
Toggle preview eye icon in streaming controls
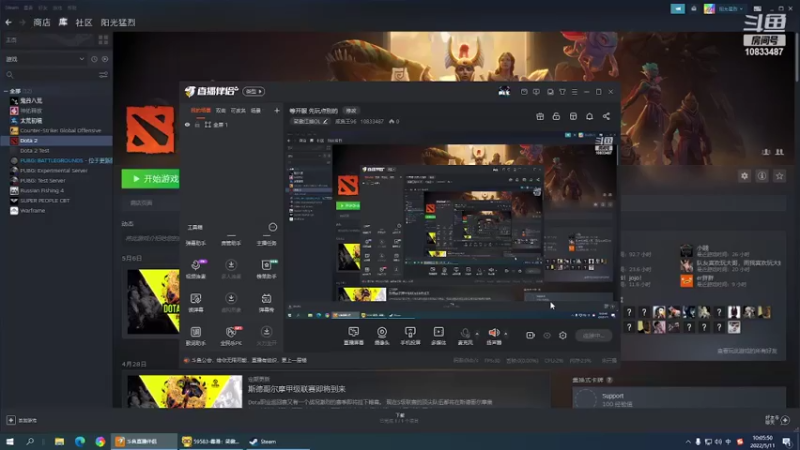click(547, 335)
